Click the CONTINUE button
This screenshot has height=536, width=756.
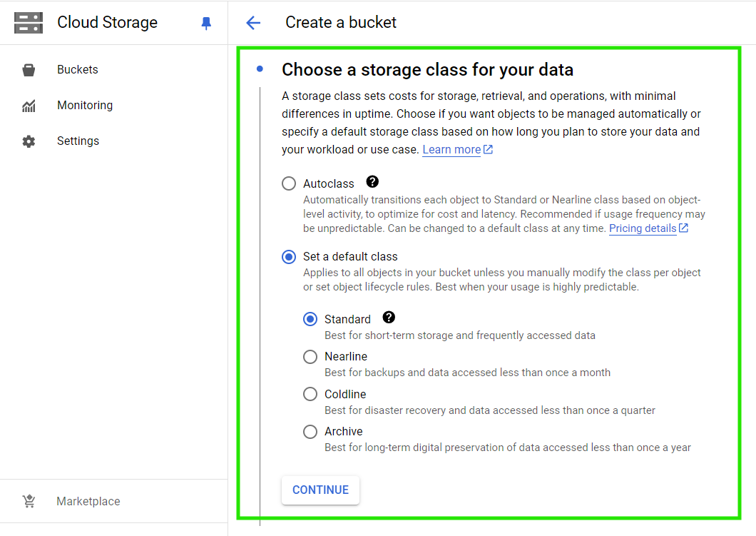tap(321, 490)
